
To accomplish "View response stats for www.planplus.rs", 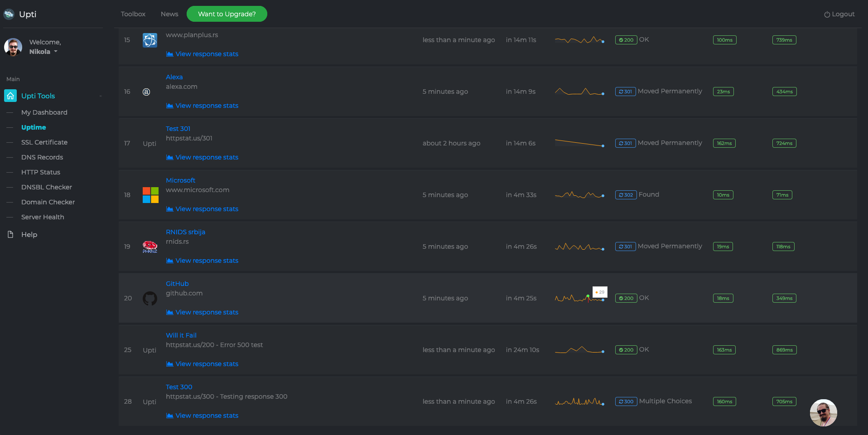I will [x=202, y=54].
